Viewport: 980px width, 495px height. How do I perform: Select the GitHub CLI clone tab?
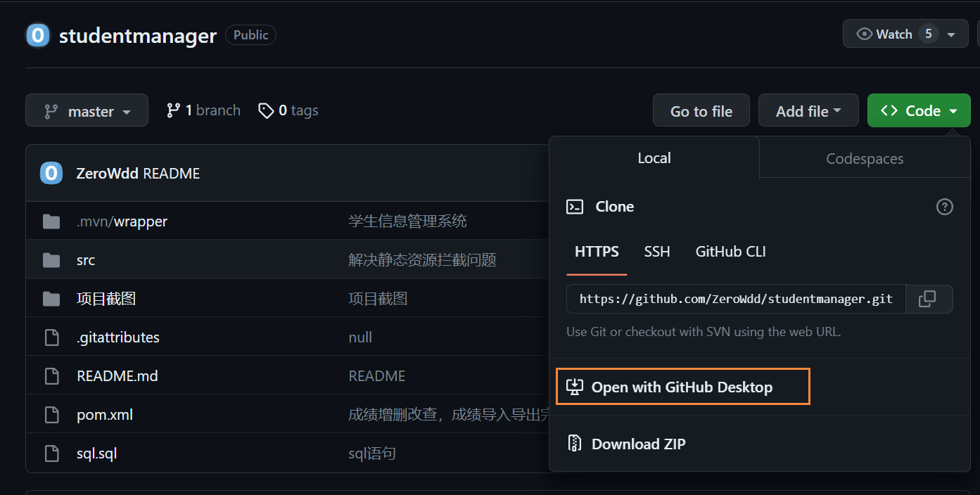pos(730,252)
